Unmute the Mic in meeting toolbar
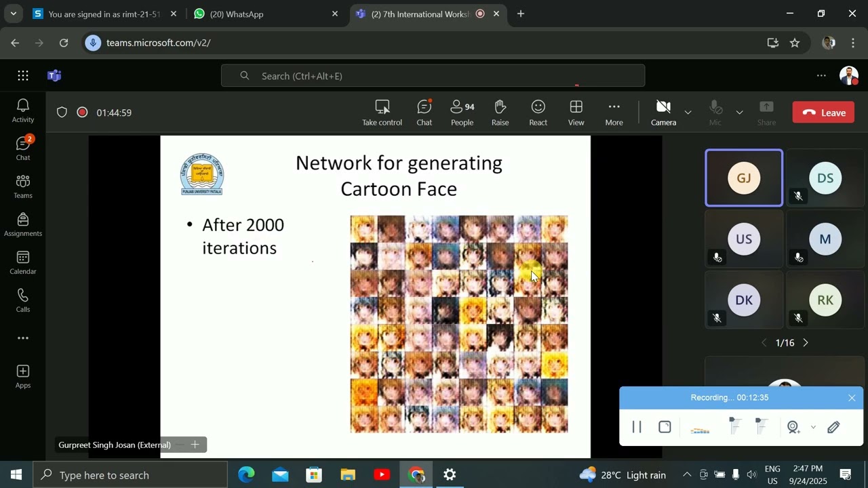The image size is (868, 488). (x=715, y=113)
